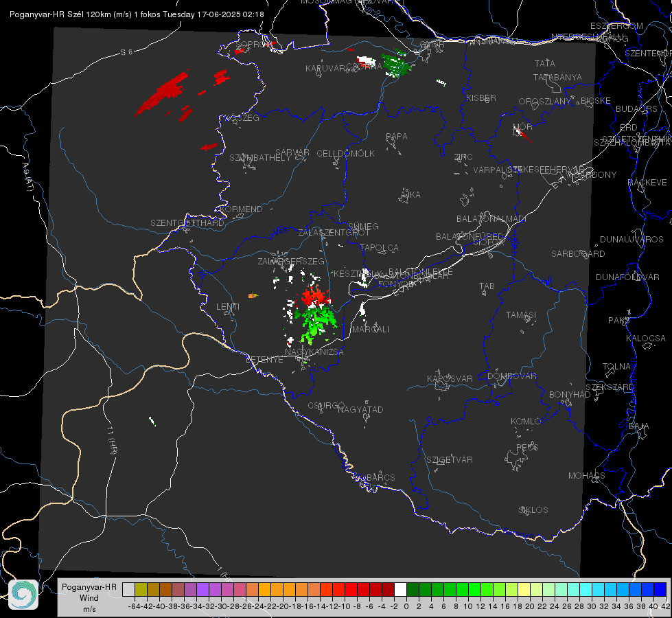Click the radar title text with date 17-06-2025
Image resolution: width=672 pixels, height=618 pixels.
(x=137, y=14)
